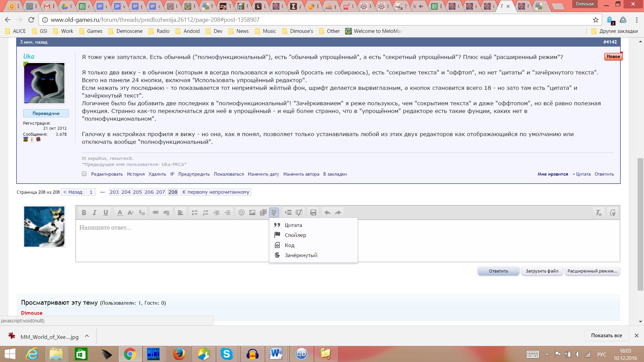Click the underline formatting icon
Viewport: 644px width, 362px height.
(x=106, y=213)
